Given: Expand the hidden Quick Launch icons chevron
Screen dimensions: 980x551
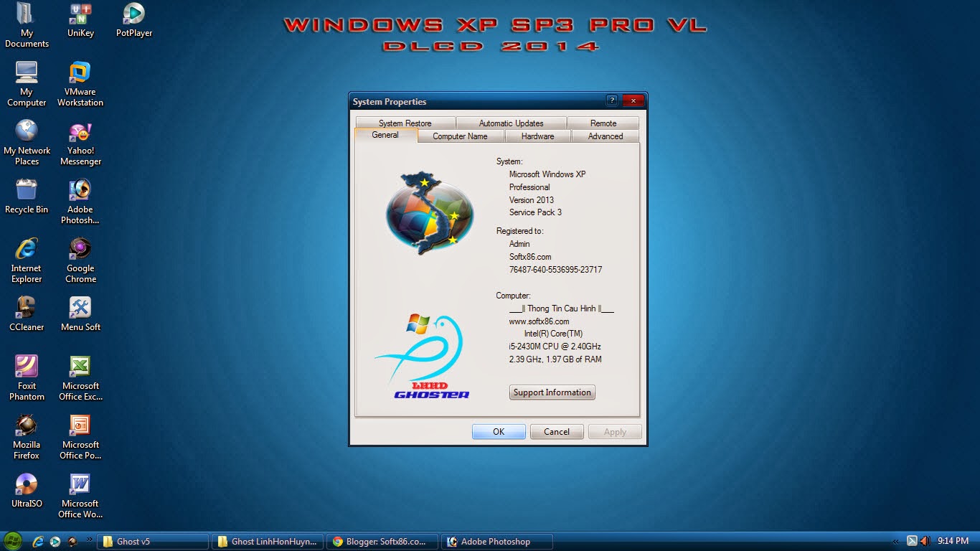Looking at the screenshot, I should (x=90, y=540).
